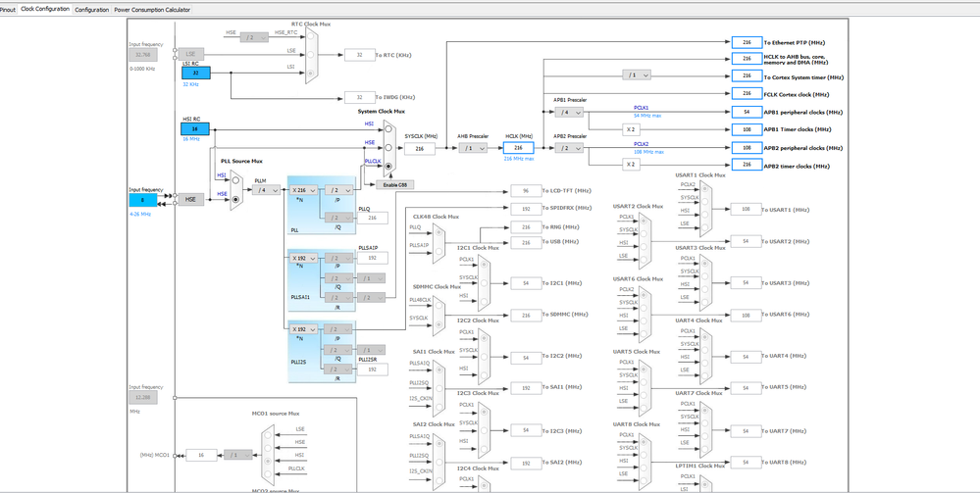Choose HSI in PLL Source Mux
This screenshot has width=980, height=493.
(235, 181)
